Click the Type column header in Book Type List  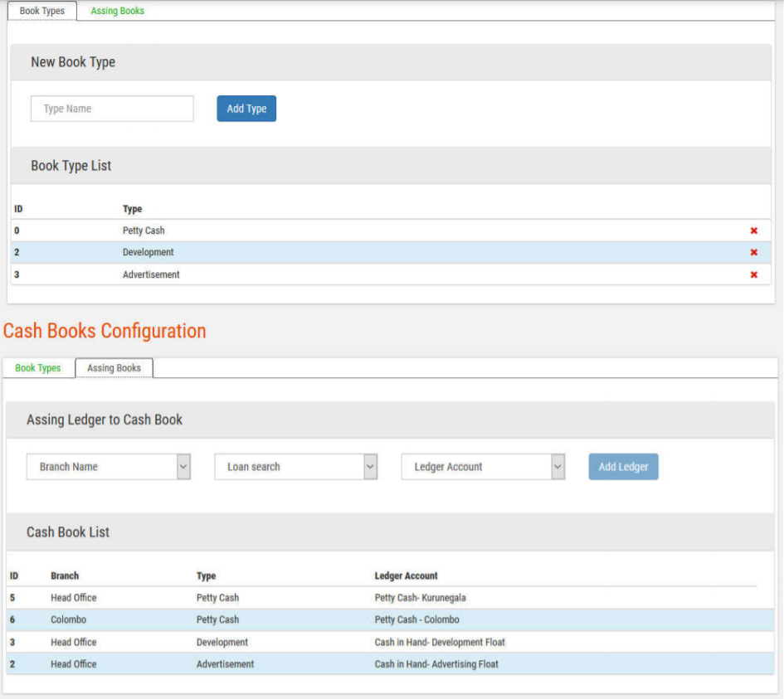[x=132, y=209]
